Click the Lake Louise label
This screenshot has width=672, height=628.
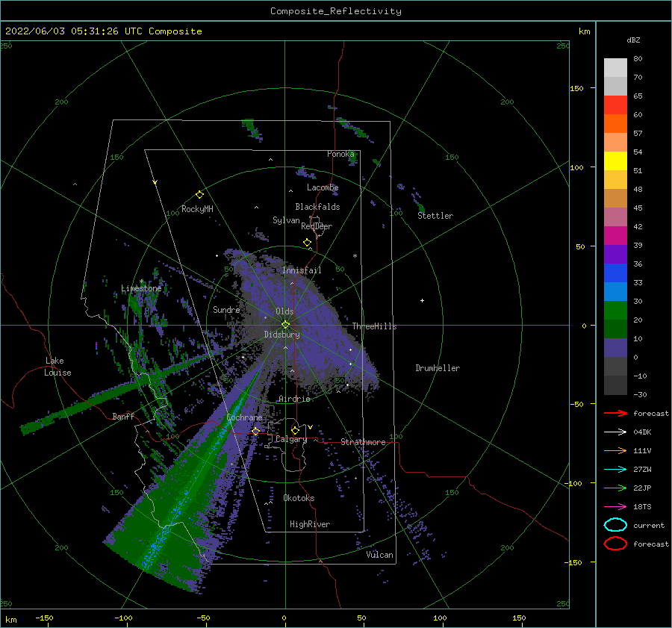pyautogui.click(x=57, y=367)
